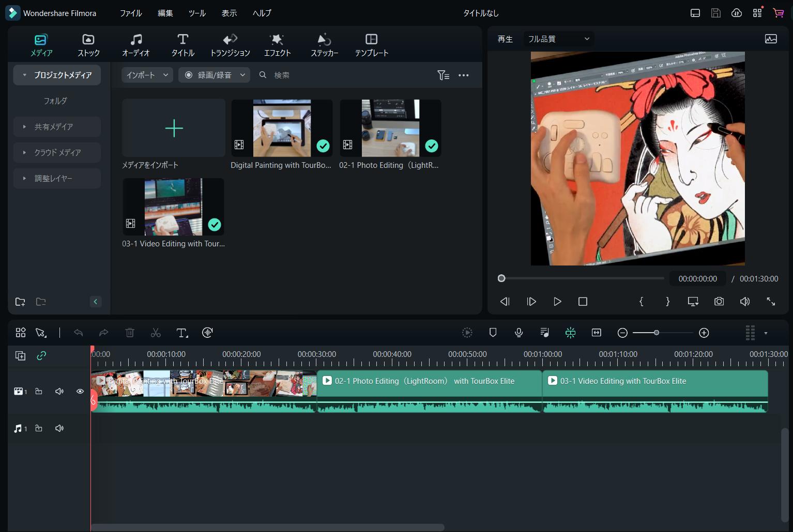Open the preview scope image icon

pyautogui.click(x=771, y=39)
